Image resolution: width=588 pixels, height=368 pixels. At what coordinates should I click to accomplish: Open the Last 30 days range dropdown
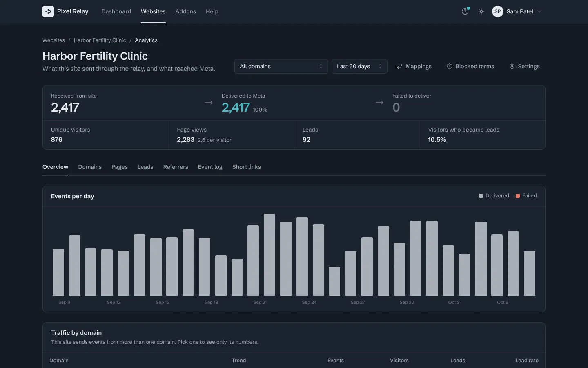click(x=359, y=66)
